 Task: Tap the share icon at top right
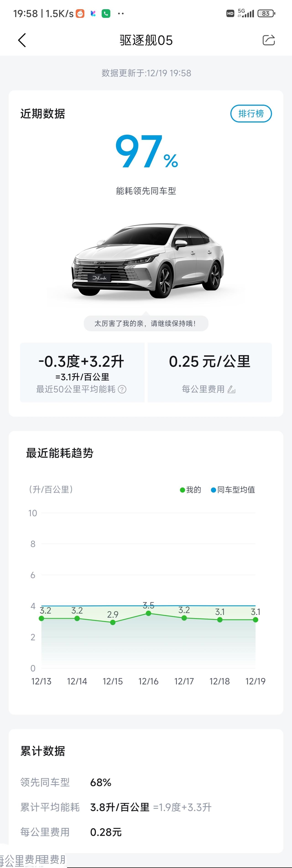[x=269, y=40]
